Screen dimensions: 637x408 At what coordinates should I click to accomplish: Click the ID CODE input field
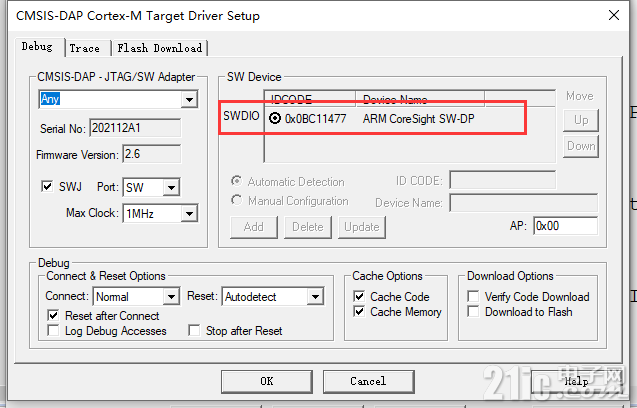(503, 180)
